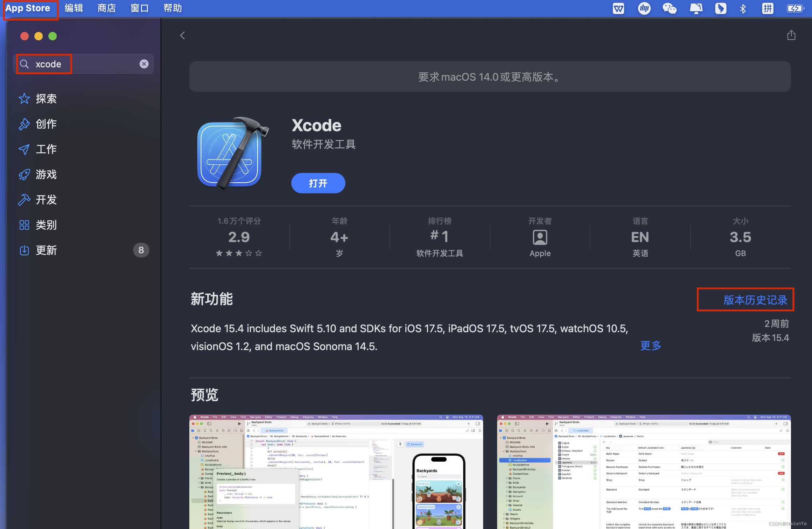Click the 软件开发工具 subtitle under Xcode
Screen dimensions: 812x529
(324, 144)
